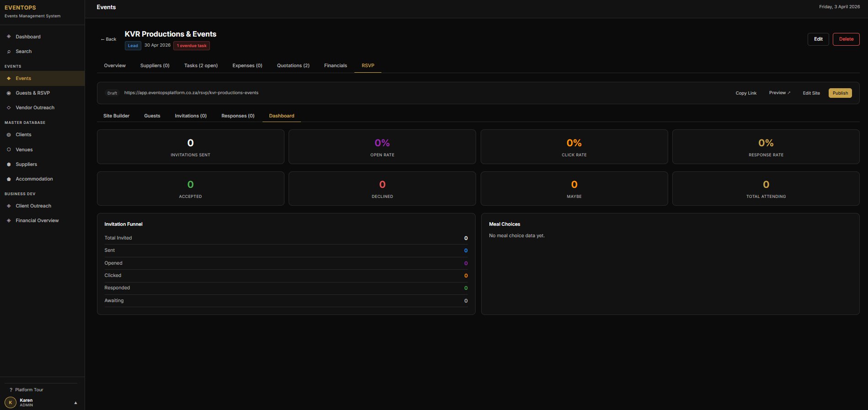Image resolution: width=868 pixels, height=410 pixels.
Task: Open Accommodation in the sidebar
Action: (x=42, y=179)
